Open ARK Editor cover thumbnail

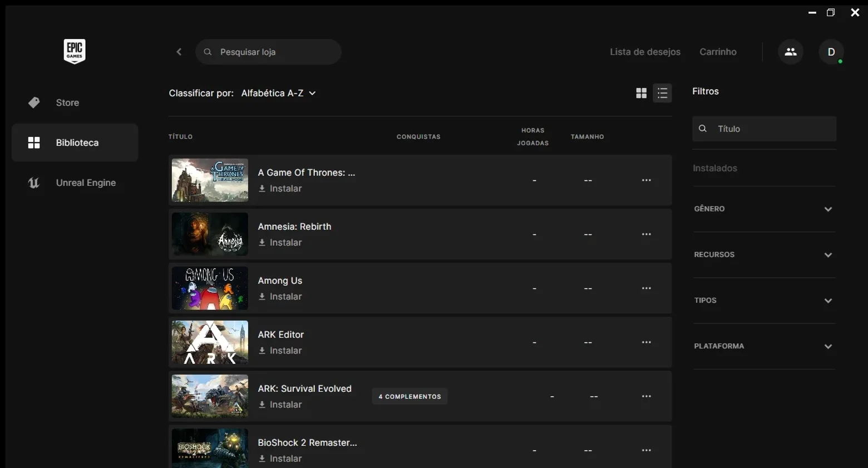tap(210, 342)
